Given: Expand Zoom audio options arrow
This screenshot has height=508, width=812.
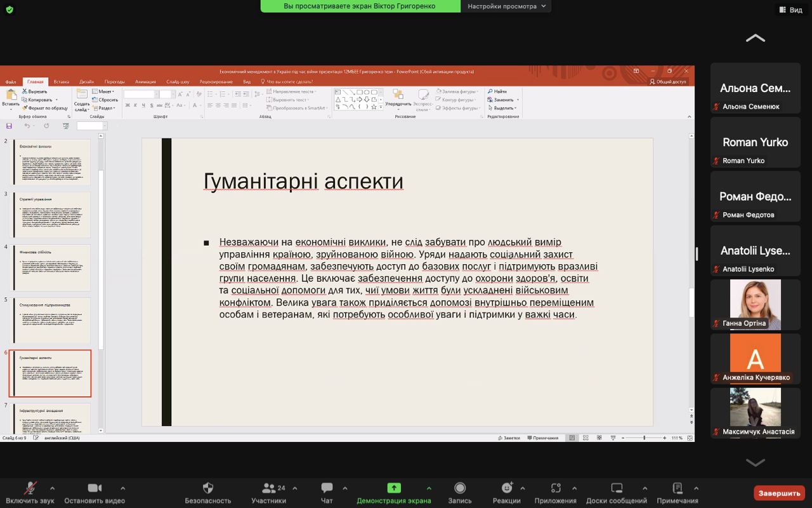Looking at the screenshot, I should pos(52,488).
